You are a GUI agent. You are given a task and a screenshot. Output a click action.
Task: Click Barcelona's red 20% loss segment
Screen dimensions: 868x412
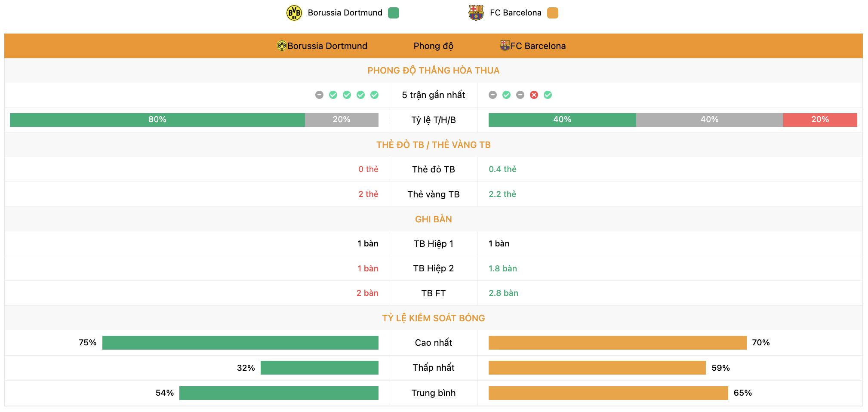tap(820, 120)
